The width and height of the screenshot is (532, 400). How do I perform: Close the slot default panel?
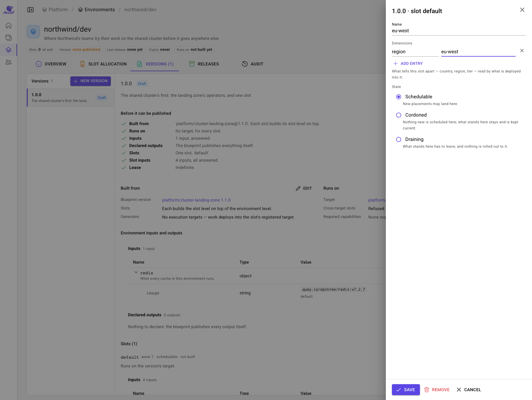[522, 10]
